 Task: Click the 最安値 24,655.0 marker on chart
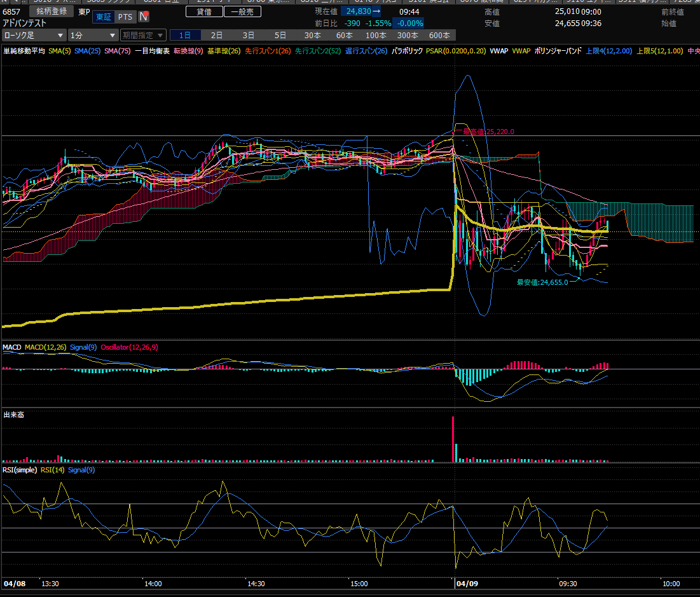point(542,282)
